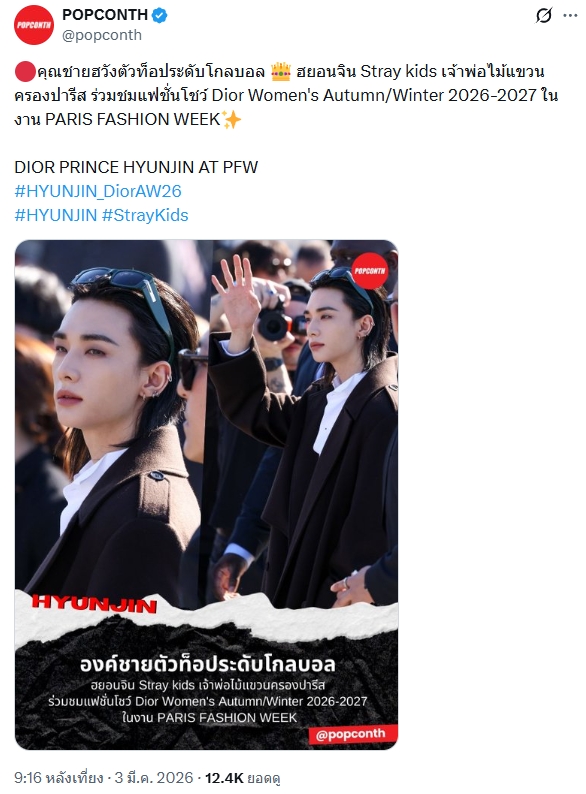586x794 pixels.
Task: Open the attached Hyunjin photo collage
Action: pyautogui.click(x=206, y=495)
